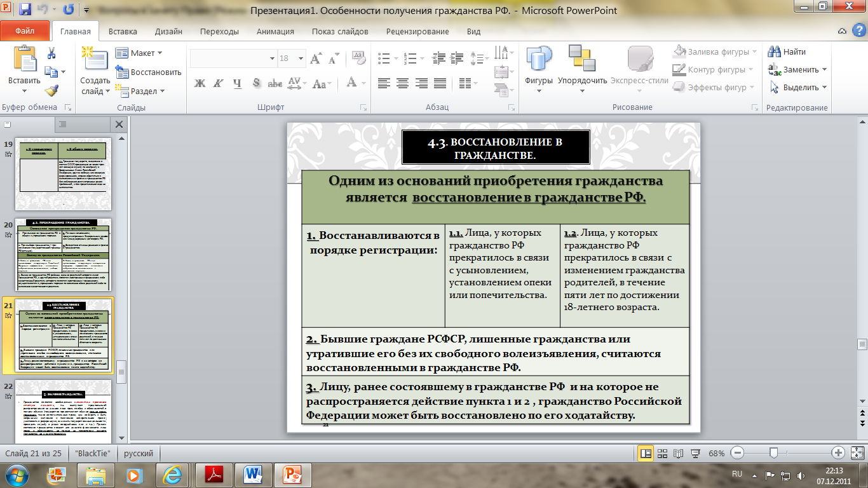Launch Adobe Reader from the taskbar

tap(213, 475)
